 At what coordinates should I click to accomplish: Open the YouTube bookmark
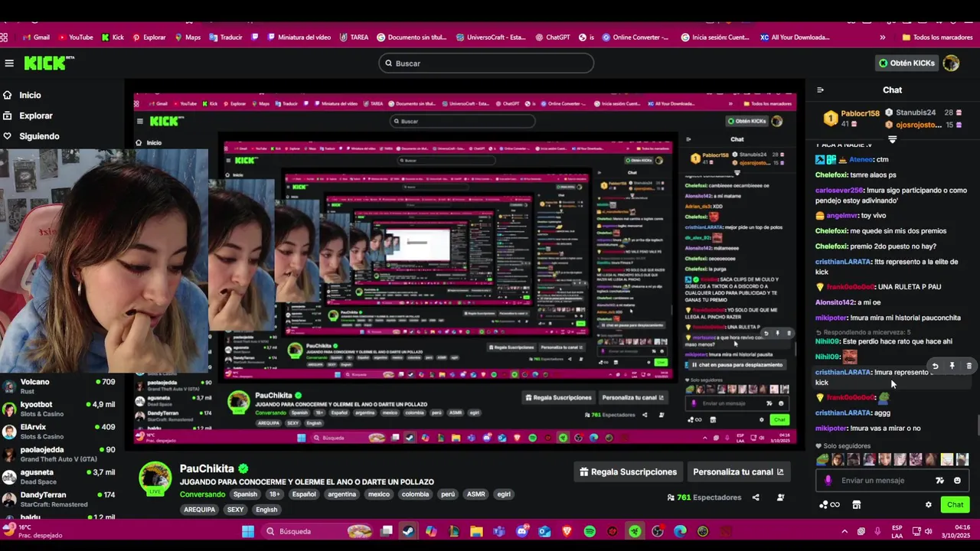click(75, 37)
